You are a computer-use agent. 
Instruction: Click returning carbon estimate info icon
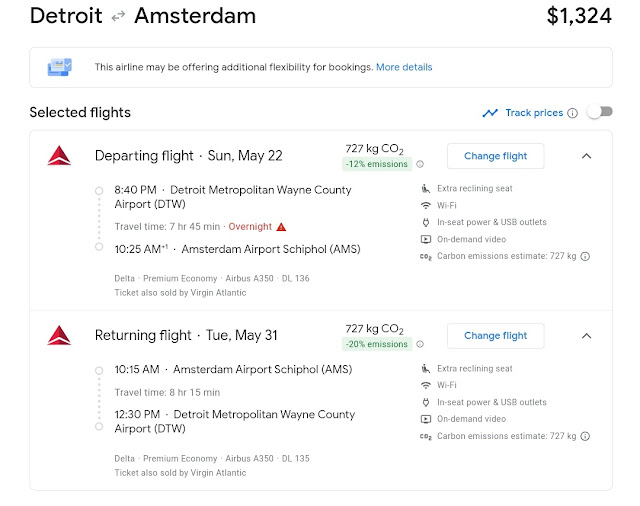click(x=585, y=436)
